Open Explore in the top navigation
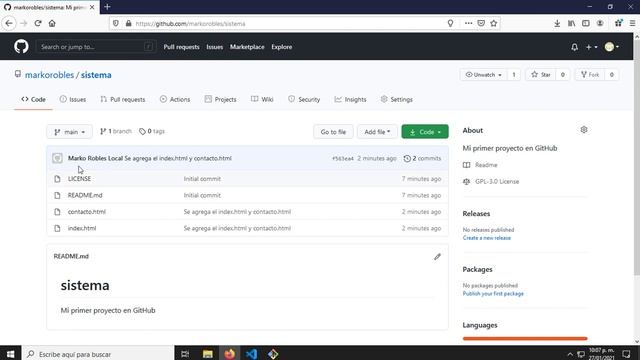Viewport: 640px width, 360px height. tap(282, 47)
